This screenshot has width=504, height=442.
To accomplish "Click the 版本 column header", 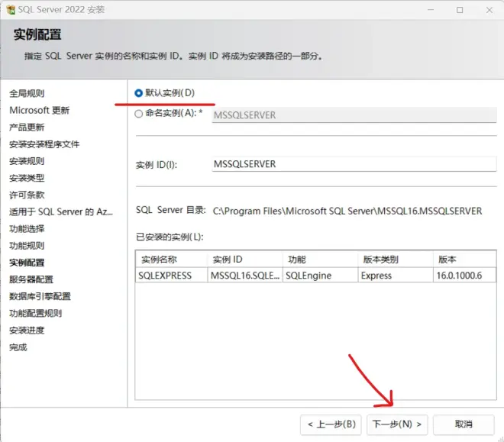I will pos(464,260).
